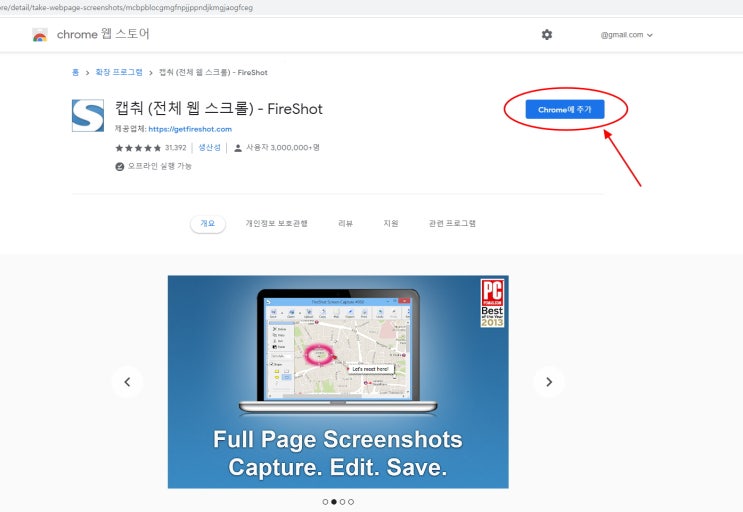Click the 오프라인 실행 가능 label
Screen dimensions: 743x512
160,166
